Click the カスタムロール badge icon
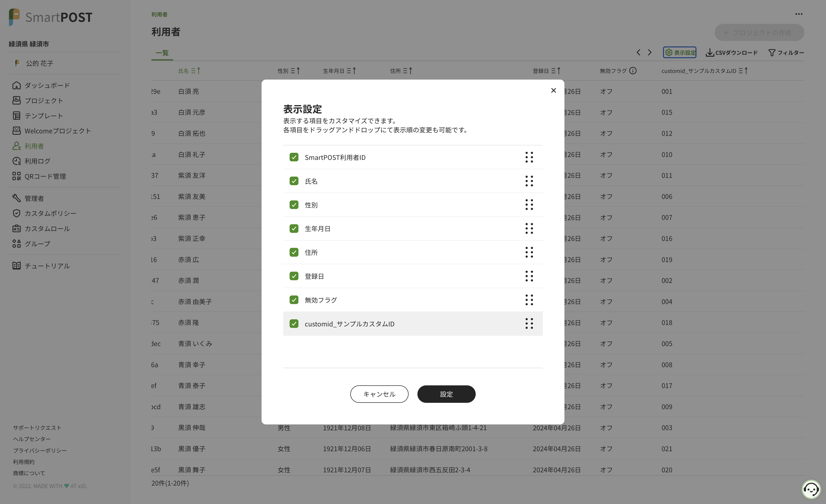Viewport: 826px width, 504px height. [16, 228]
